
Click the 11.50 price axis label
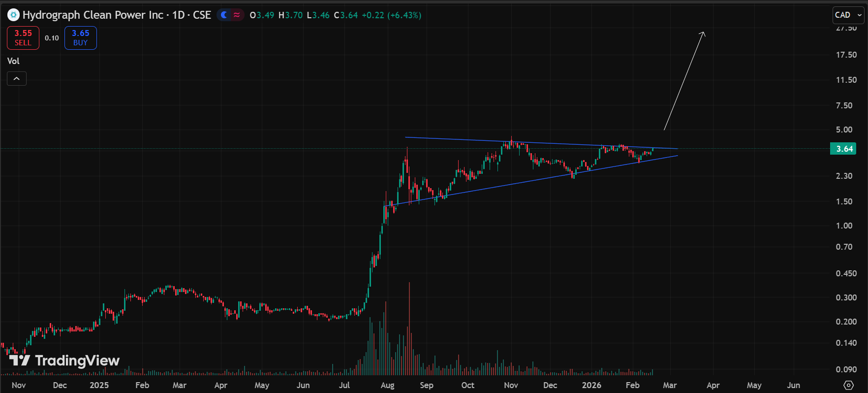(x=846, y=80)
